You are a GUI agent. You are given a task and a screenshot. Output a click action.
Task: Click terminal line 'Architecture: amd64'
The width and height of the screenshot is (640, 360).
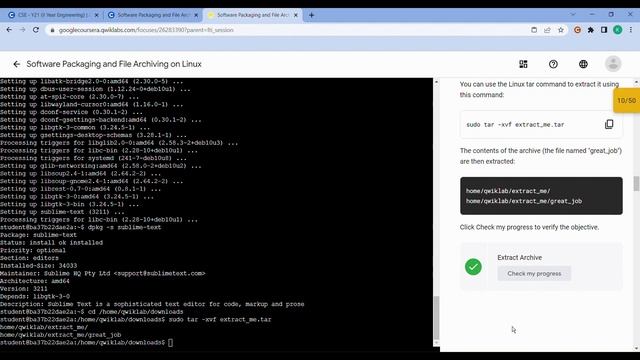coord(35,281)
